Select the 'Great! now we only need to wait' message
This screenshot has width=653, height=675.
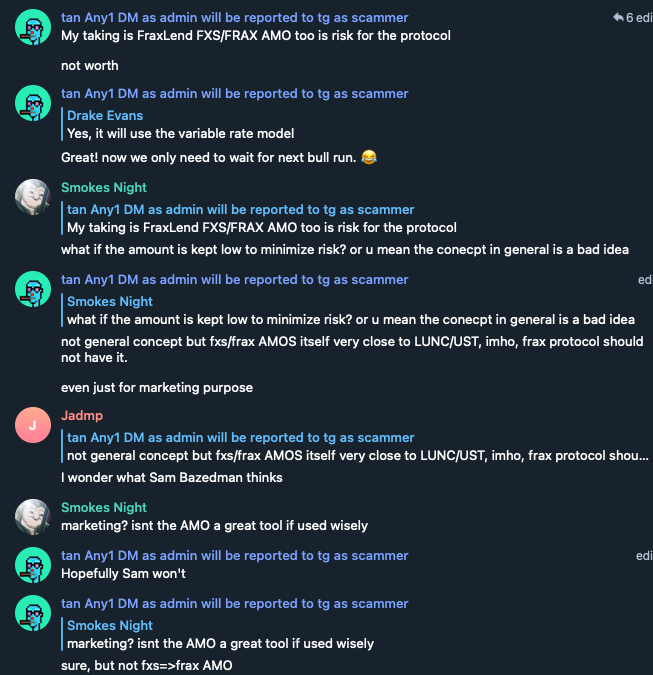click(x=208, y=158)
